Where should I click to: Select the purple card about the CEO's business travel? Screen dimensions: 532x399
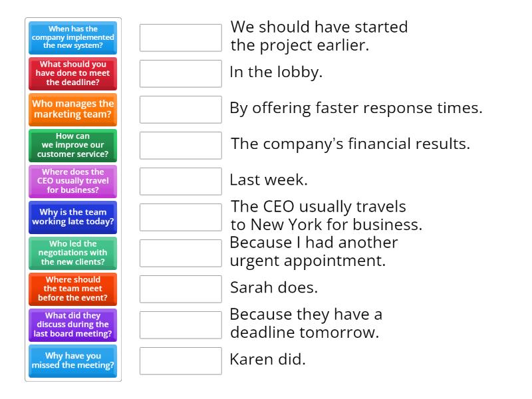72,182
